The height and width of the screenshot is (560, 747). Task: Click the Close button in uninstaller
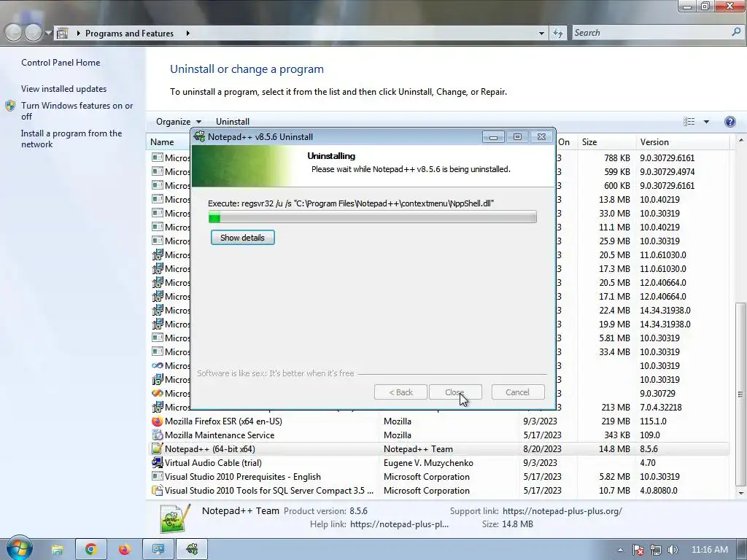click(455, 392)
